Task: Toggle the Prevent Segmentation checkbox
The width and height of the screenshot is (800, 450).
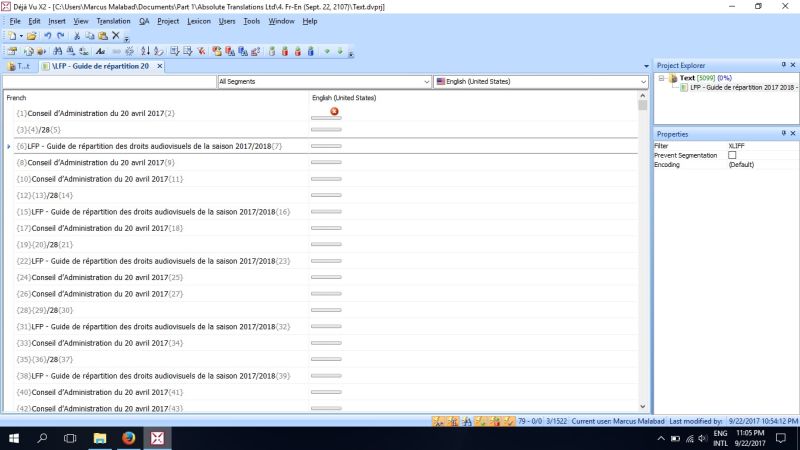Action: 732,155
